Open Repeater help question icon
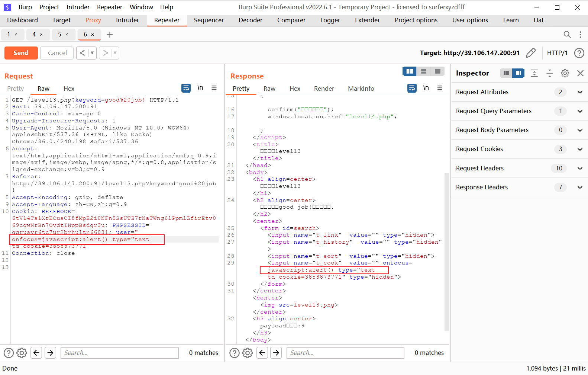This screenshot has height=375, width=588. 579,53
